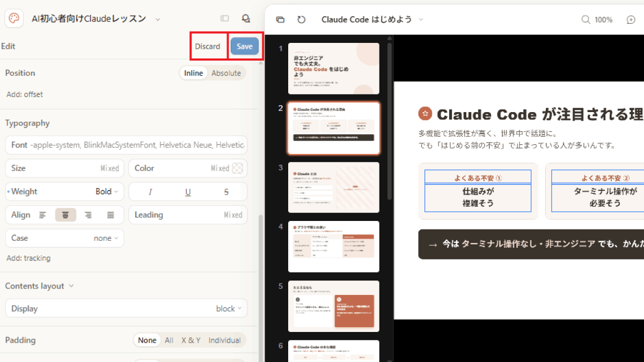Select slide 1 thumbnail
The height and width of the screenshot is (362, 644).
(x=334, y=69)
